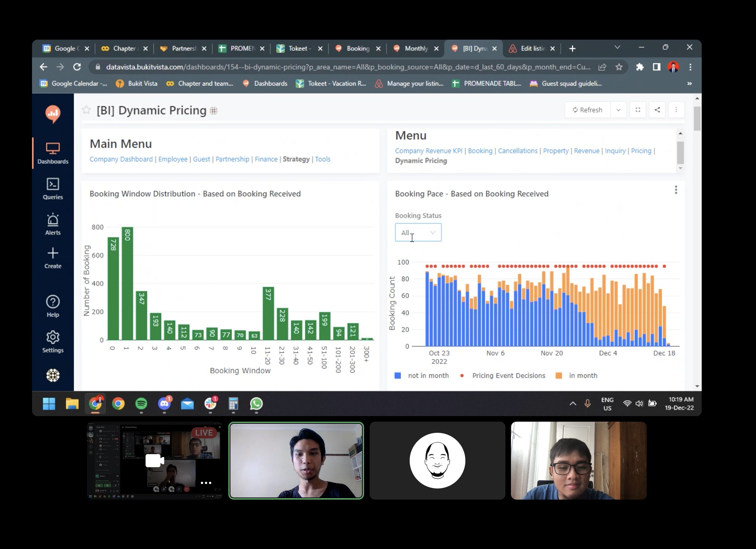Click the Finance link
Image resolution: width=756 pixels, height=549 pixels.
click(x=266, y=159)
